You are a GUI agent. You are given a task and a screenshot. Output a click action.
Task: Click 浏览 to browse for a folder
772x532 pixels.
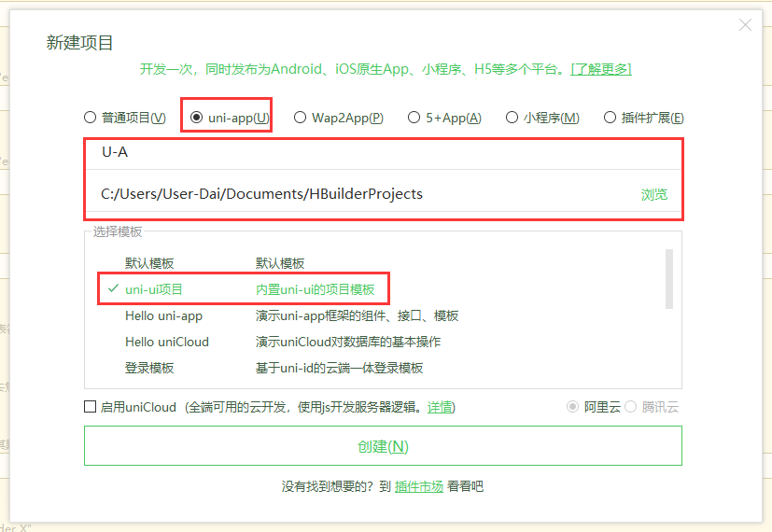tap(653, 195)
